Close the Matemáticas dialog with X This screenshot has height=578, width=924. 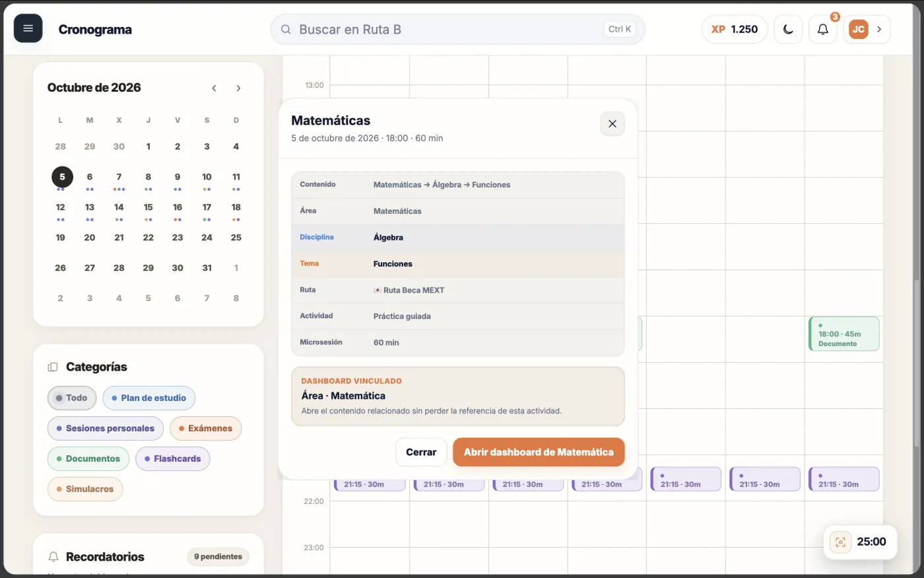612,124
